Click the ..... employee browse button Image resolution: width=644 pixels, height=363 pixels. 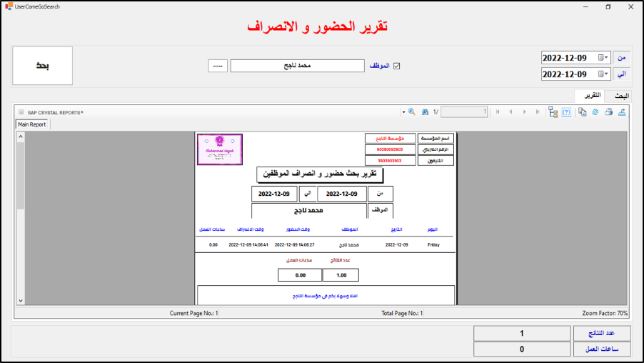point(218,66)
